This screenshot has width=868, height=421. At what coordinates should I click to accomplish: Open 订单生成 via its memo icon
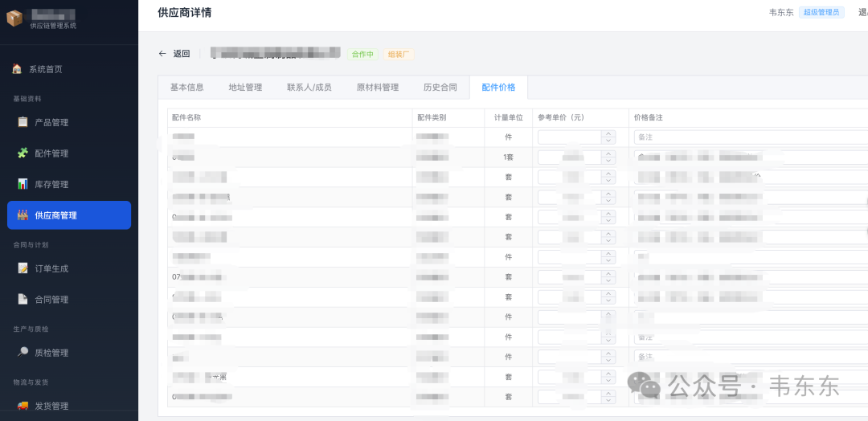(23, 268)
